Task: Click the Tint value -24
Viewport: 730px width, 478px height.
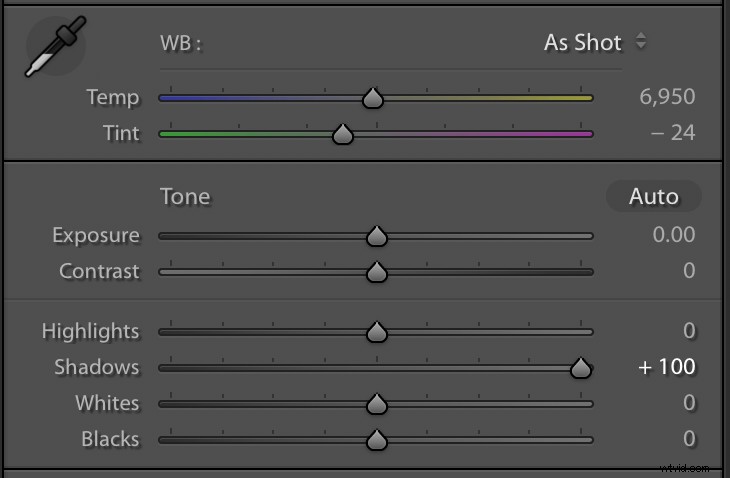Action: point(673,133)
